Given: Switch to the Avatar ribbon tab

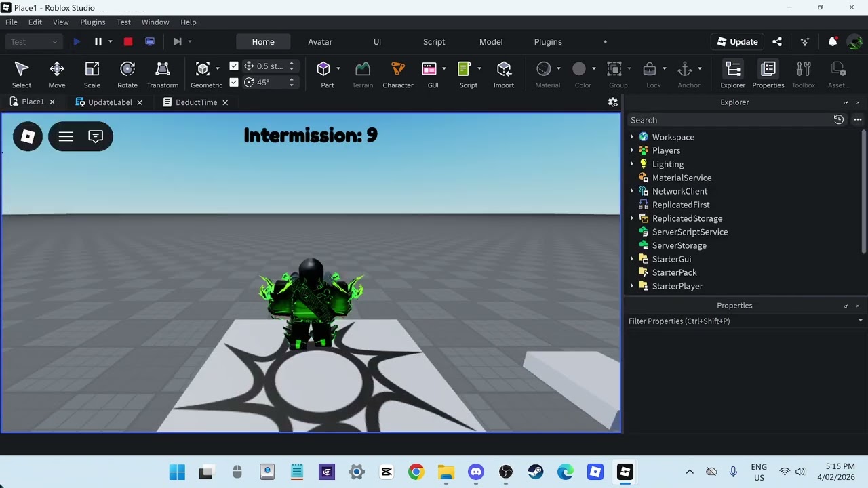Looking at the screenshot, I should [320, 41].
